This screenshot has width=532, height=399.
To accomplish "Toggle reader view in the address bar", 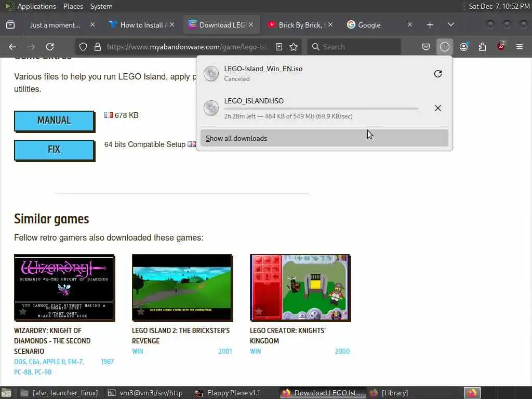I will (279, 47).
